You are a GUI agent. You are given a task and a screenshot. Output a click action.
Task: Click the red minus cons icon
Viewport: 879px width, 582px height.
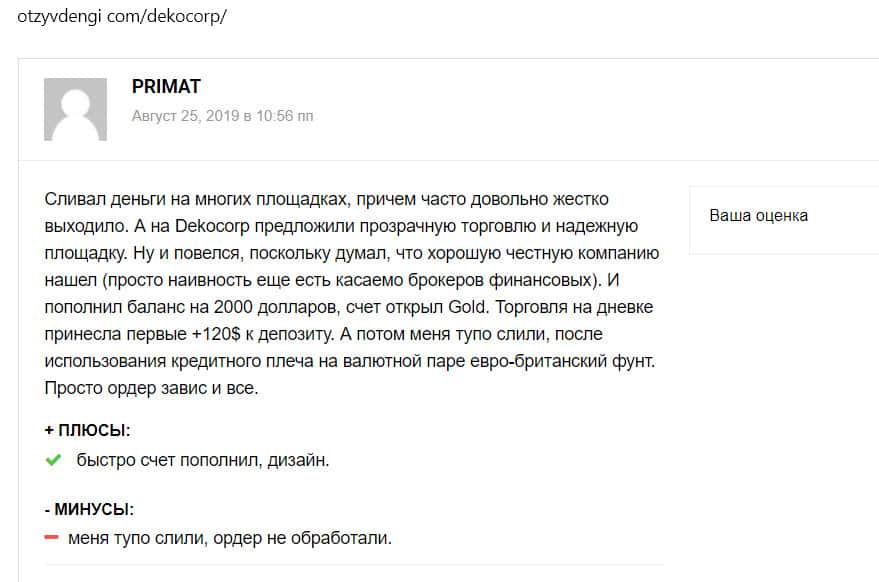point(53,538)
